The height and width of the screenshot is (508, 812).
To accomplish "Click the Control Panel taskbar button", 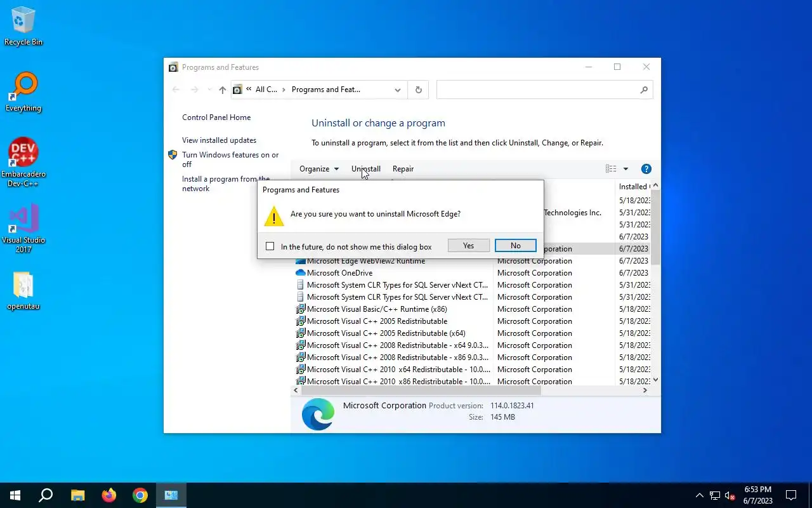I will click(171, 495).
